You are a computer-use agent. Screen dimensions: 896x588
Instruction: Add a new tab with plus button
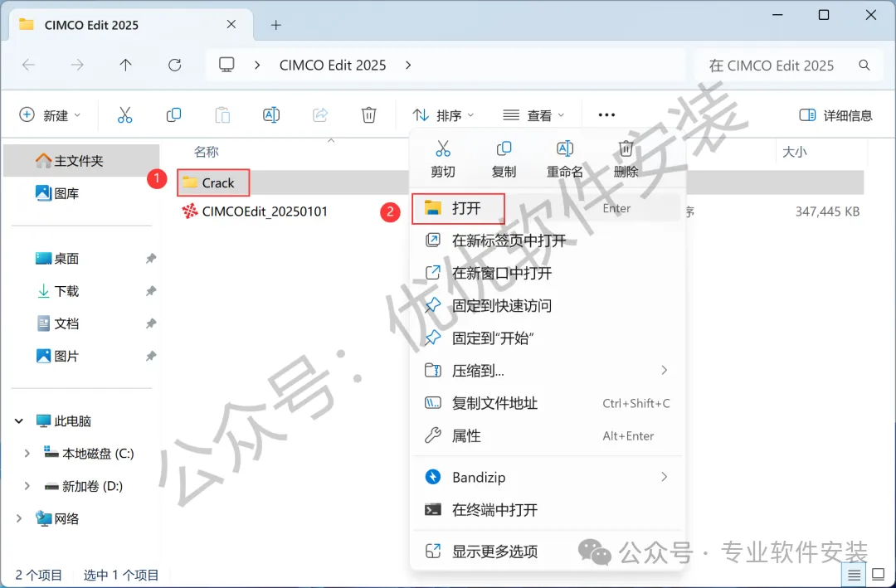[x=276, y=25]
